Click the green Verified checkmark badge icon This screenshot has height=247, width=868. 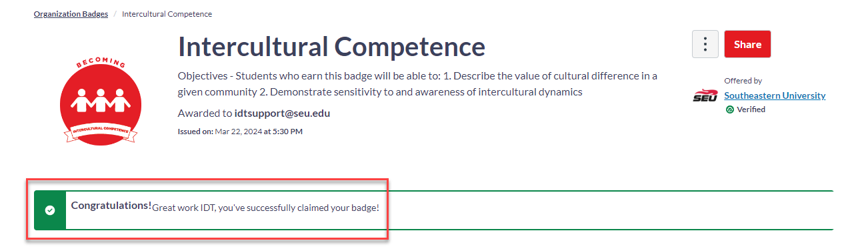point(730,109)
